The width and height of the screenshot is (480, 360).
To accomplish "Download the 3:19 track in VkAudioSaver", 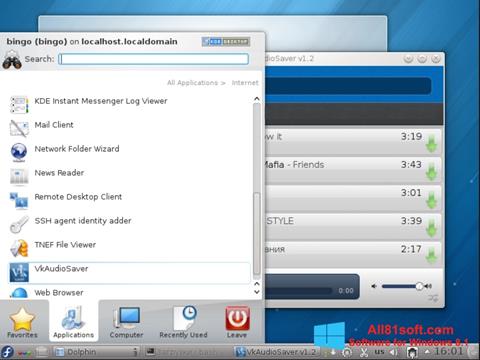I will pos(431,144).
